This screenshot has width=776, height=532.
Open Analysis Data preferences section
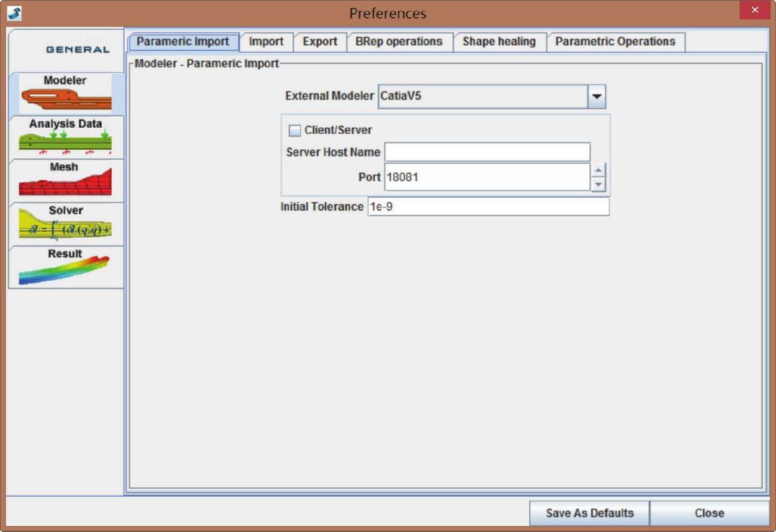pos(66,136)
